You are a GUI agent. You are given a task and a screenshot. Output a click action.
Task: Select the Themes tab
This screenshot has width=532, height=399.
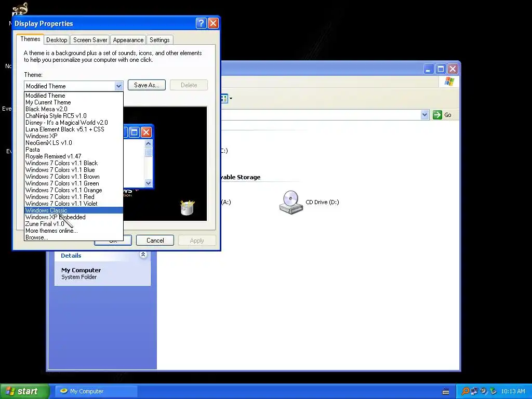pos(30,39)
